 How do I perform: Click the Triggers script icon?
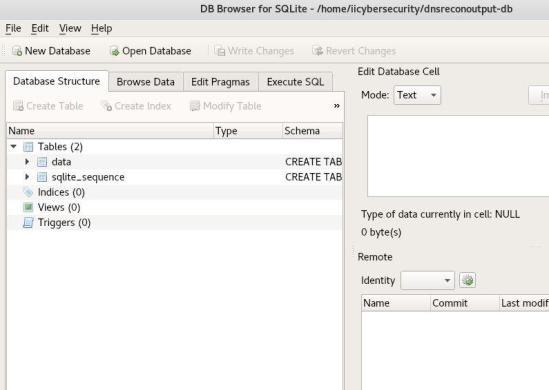(x=28, y=223)
